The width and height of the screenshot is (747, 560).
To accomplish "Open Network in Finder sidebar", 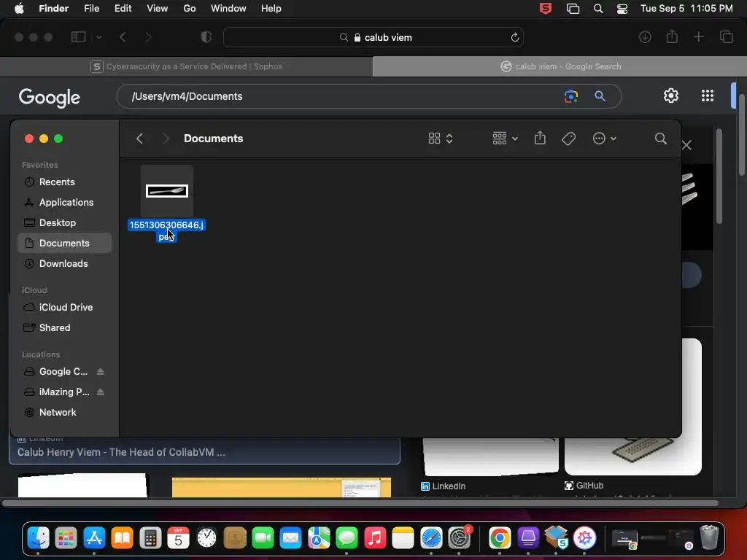I will click(64, 413).
